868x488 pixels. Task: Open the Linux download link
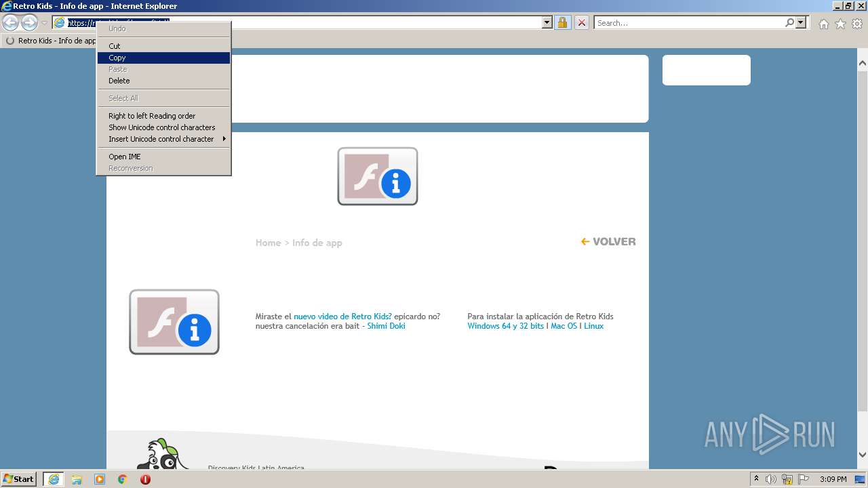(593, 326)
